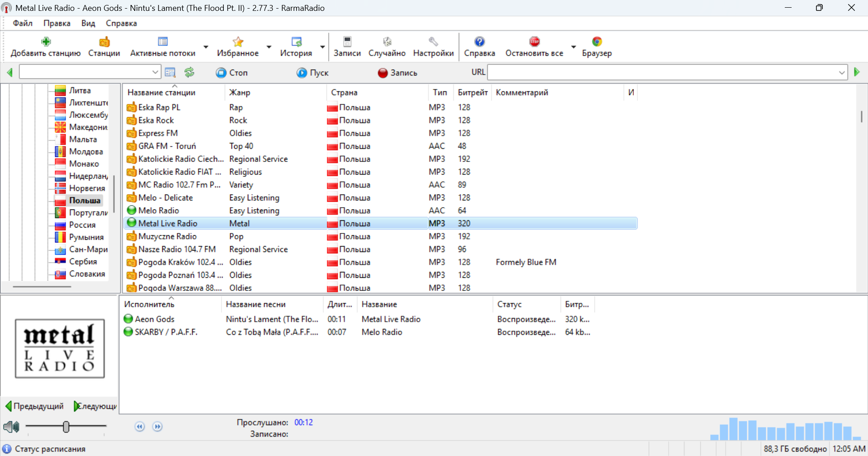Open the Recordings toolbar icon

tap(347, 42)
